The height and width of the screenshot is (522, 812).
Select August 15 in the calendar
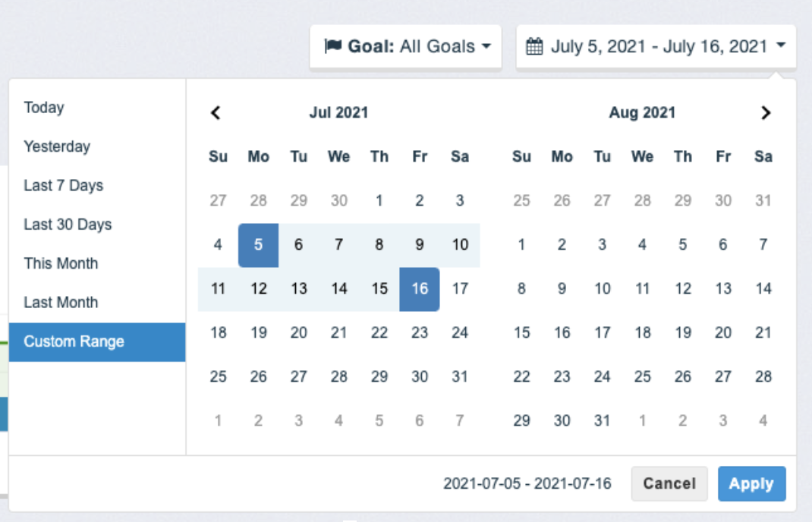tap(521, 332)
